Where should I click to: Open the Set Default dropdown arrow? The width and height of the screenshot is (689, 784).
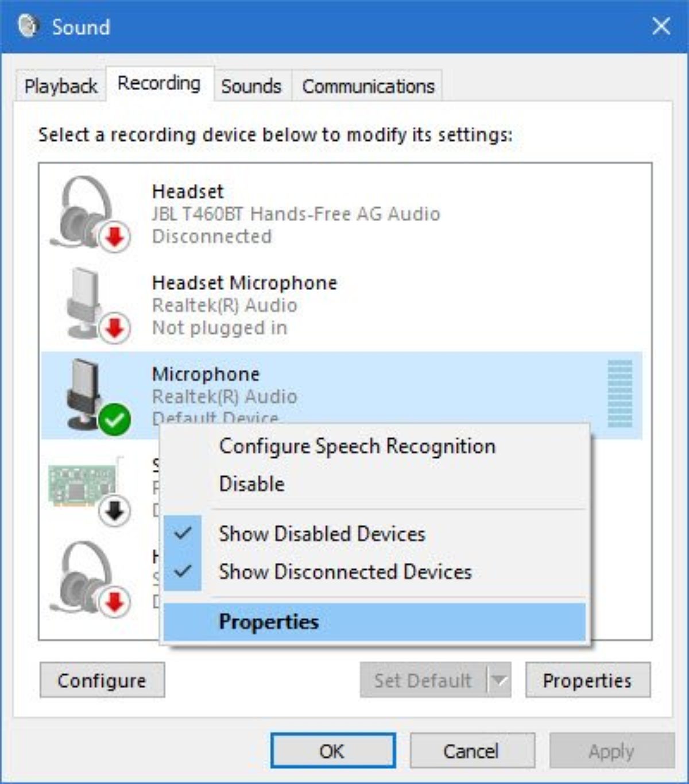pos(499,681)
